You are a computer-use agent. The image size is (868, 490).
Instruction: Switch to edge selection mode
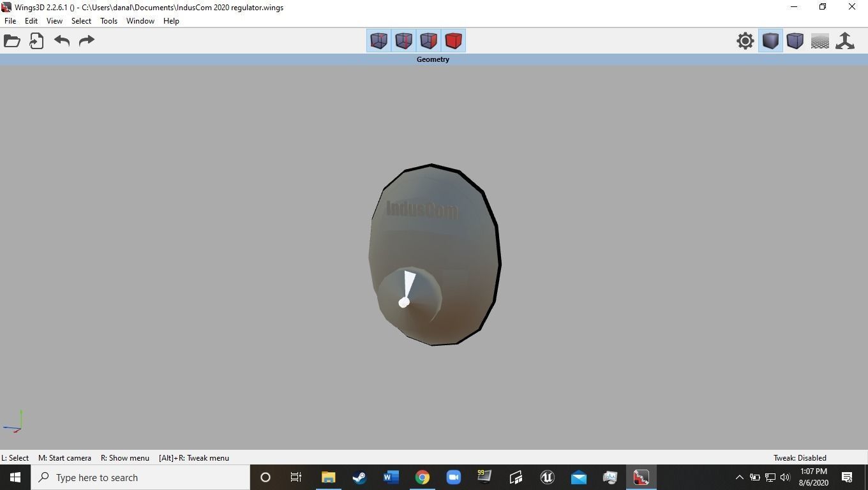[403, 41]
